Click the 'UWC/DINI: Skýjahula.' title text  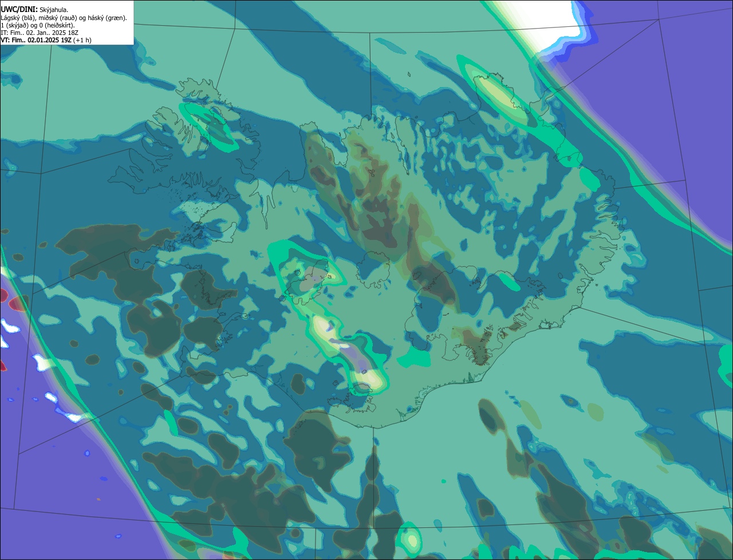(x=35, y=10)
